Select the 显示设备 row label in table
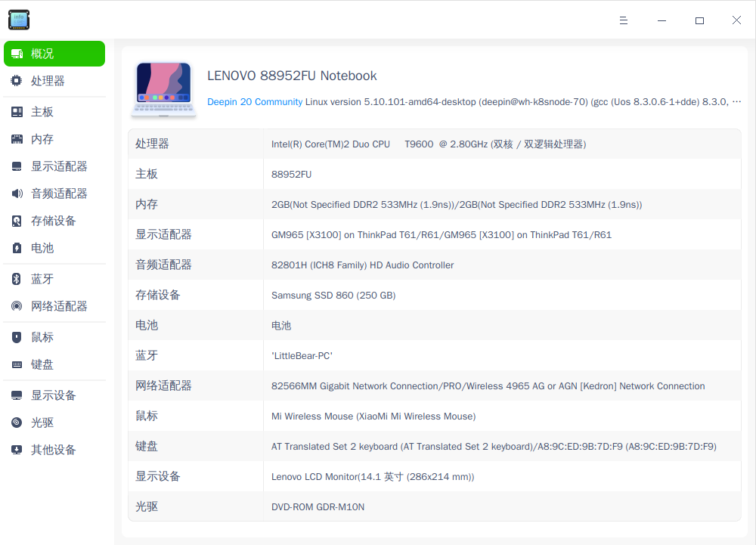This screenshot has height=545, width=756. click(x=158, y=476)
